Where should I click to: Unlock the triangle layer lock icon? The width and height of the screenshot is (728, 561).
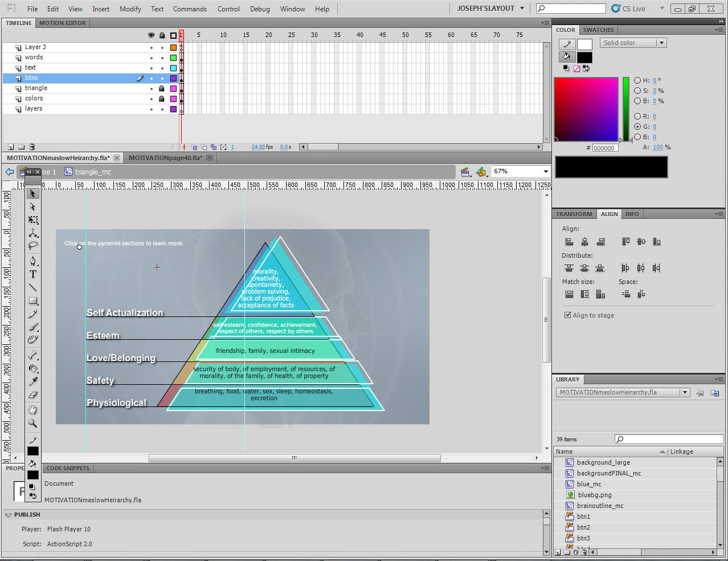(x=162, y=88)
